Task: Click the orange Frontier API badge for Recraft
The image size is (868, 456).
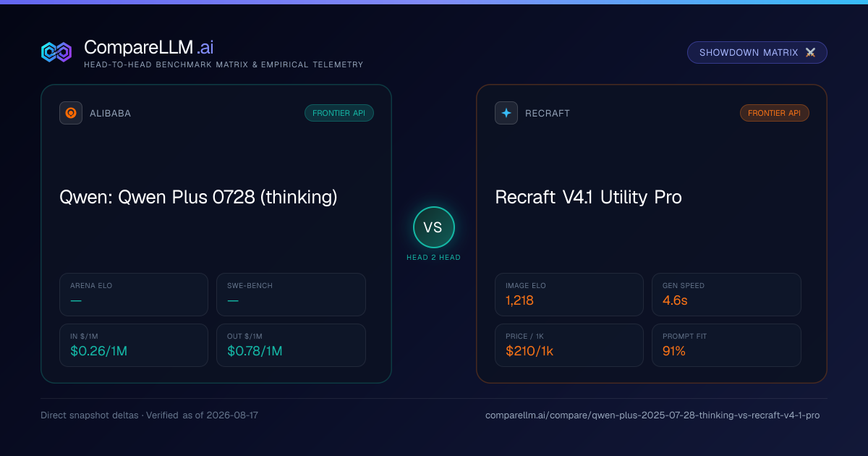Action: (x=775, y=113)
